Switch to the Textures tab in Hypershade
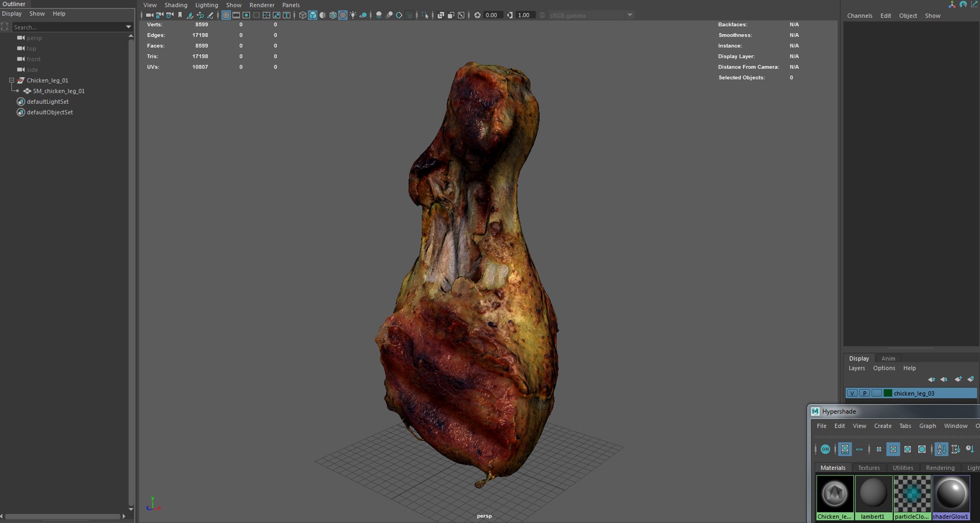Image resolution: width=980 pixels, height=523 pixels. point(869,468)
